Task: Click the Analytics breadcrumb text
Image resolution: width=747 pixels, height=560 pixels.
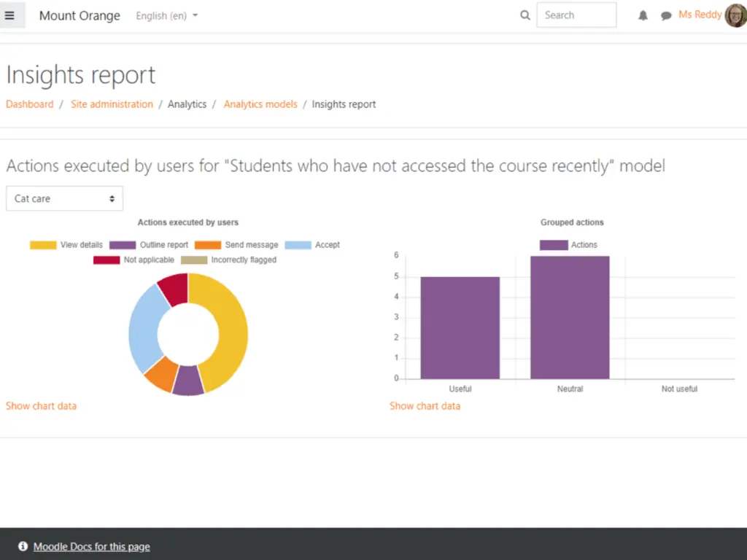Action: click(x=187, y=104)
